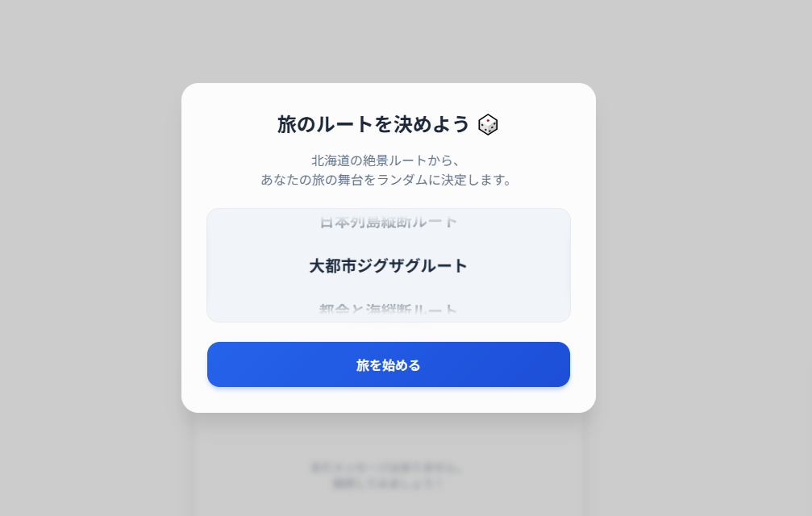Click the 北海道の絶景ルートから description line
The image size is (812, 516).
click(x=385, y=160)
